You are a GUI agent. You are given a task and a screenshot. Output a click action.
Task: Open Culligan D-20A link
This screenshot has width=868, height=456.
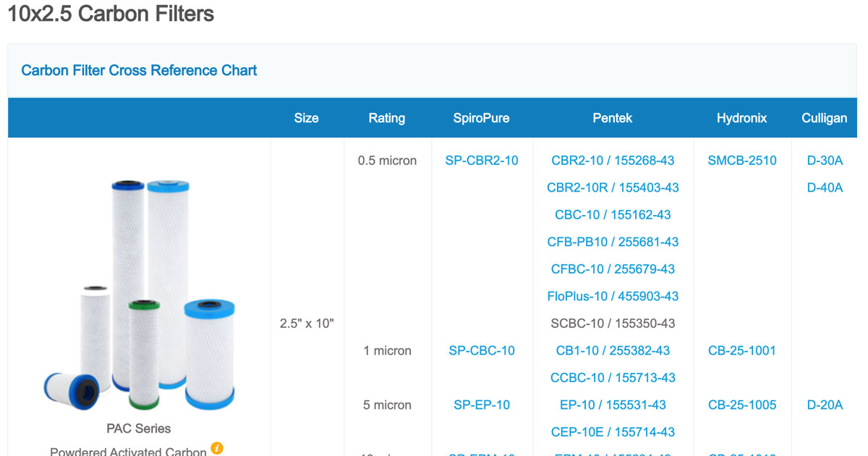tap(825, 405)
